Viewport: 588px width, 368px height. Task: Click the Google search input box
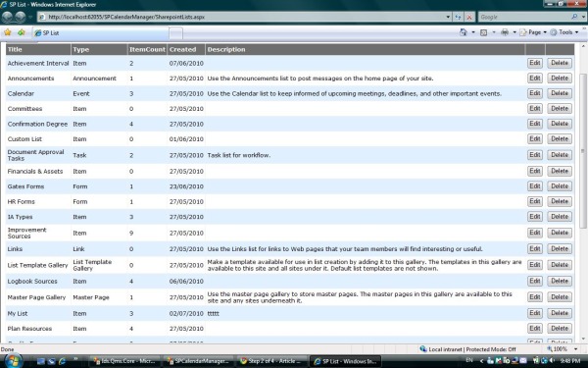coord(524,17)
